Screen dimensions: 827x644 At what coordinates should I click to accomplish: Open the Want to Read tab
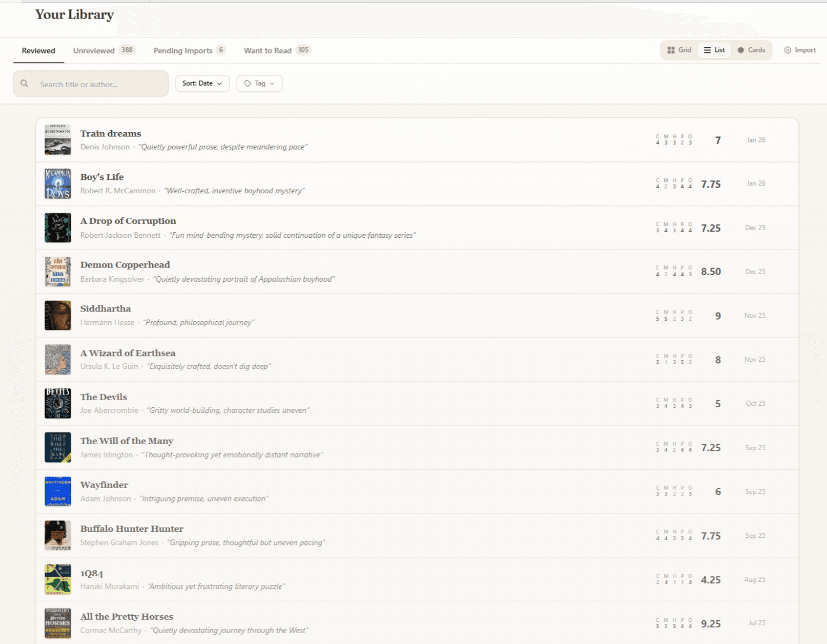268,50
